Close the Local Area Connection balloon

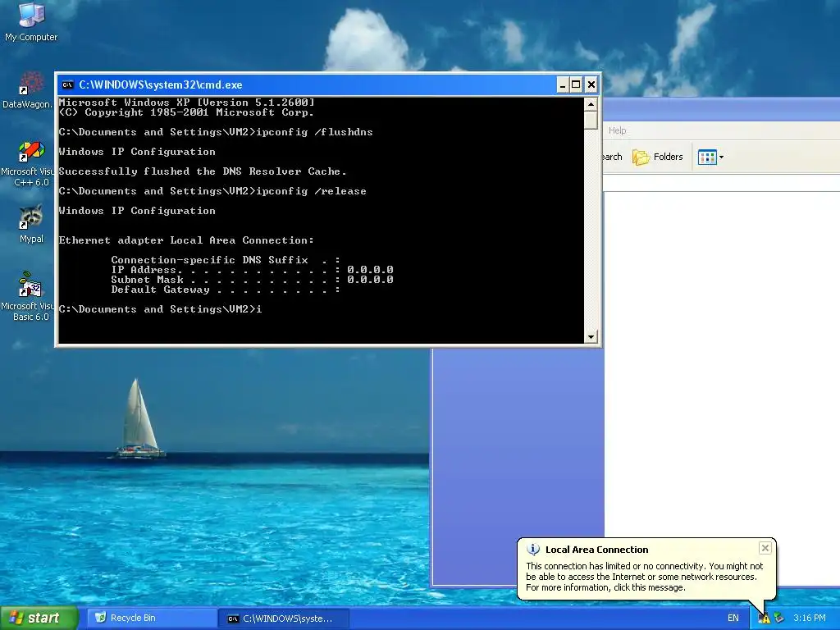pyautogui.click(x=765, y=548)
